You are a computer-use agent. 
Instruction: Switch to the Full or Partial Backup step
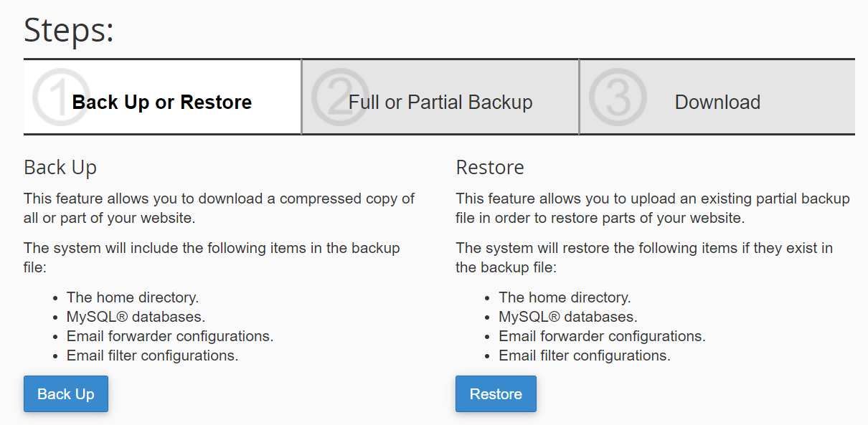(440, 102)
